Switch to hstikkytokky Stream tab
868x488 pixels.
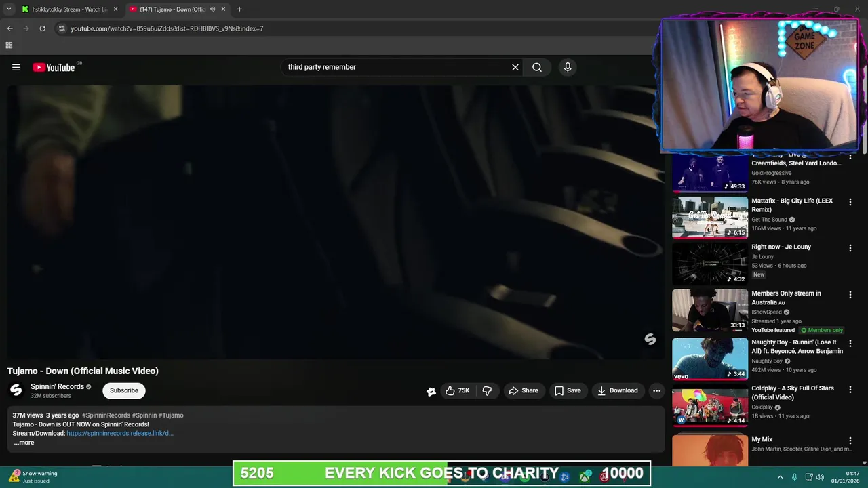point(70,9)
